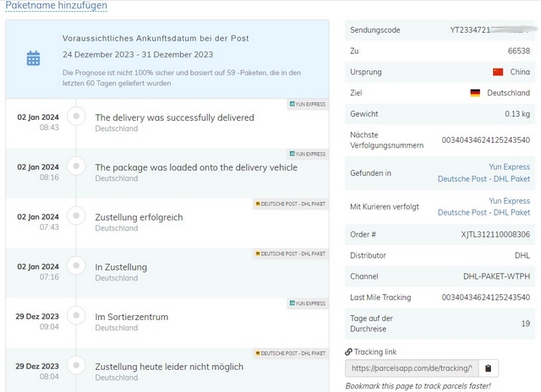
Task: Click the Zustellung heute leider nicht möglich event
Action: coord(169,367)
